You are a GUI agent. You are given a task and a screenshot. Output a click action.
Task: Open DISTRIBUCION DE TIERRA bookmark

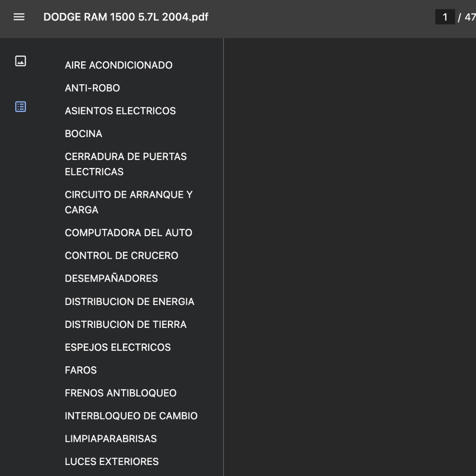click(126, 324)
